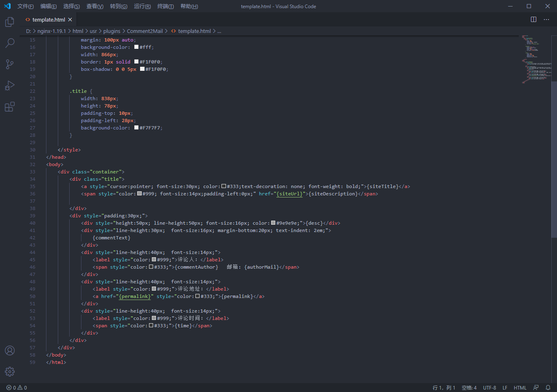557x392 pixels.
Task: Open the 帮助(H) menu
Action: (189, 6)
